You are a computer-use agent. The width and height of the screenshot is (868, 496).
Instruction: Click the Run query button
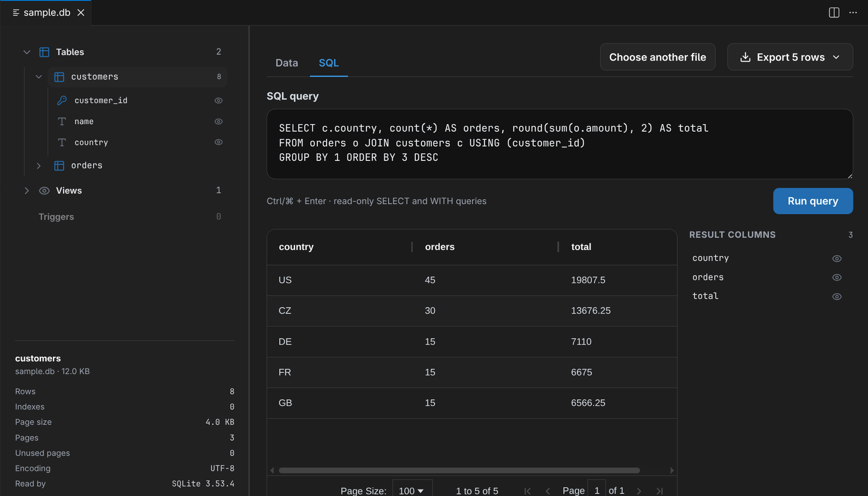click(x=813, y=201)
